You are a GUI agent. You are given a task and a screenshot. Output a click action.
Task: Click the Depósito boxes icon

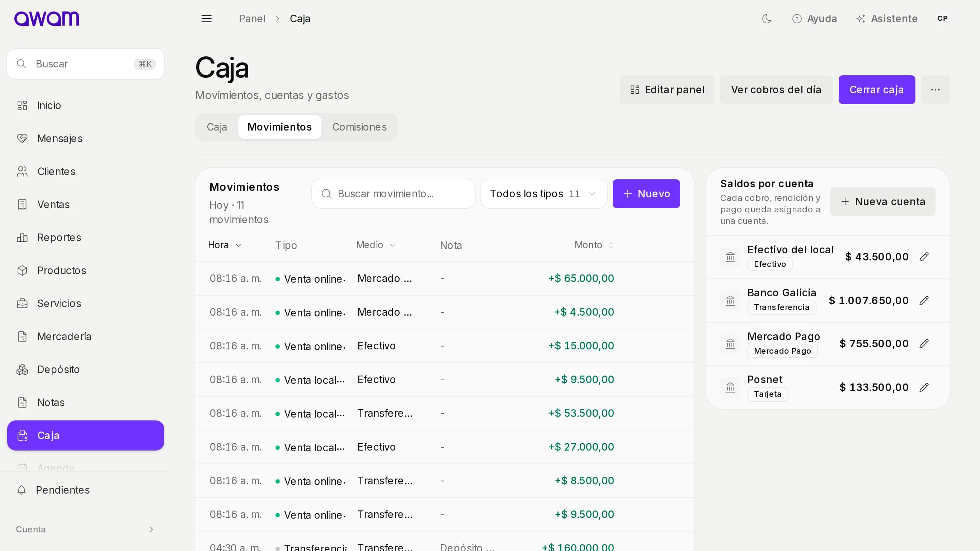(22, 369)
